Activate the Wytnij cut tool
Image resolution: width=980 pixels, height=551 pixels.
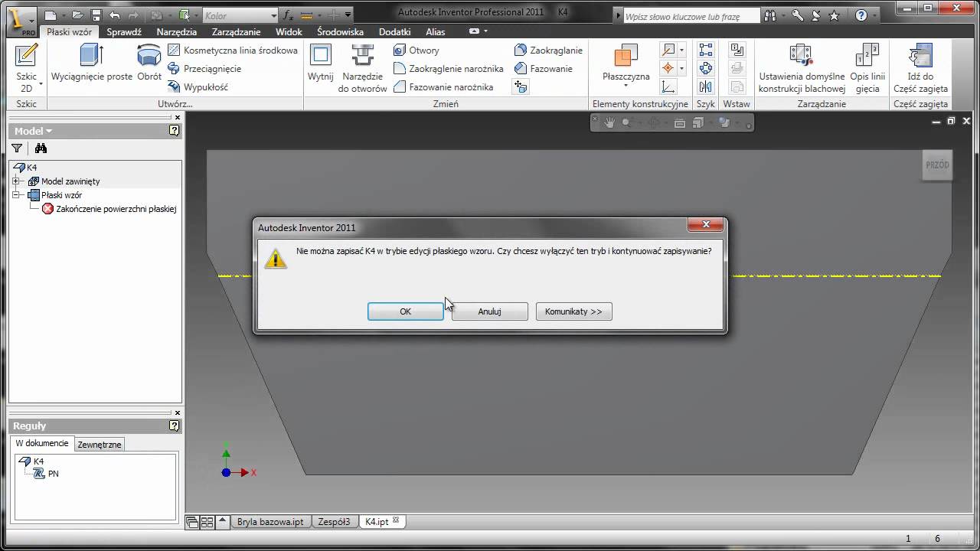[x=321, y=63]
